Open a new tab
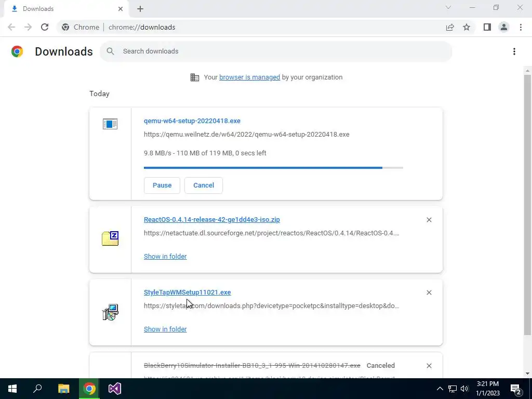 click(140, 9)
